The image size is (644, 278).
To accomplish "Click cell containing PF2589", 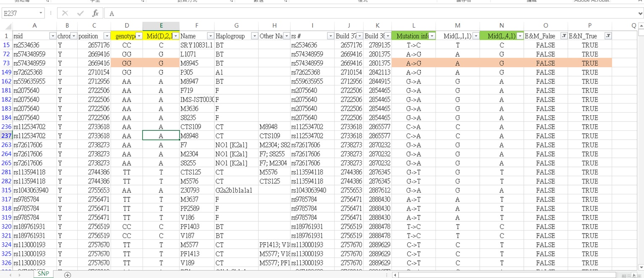I will coord(197,209).
